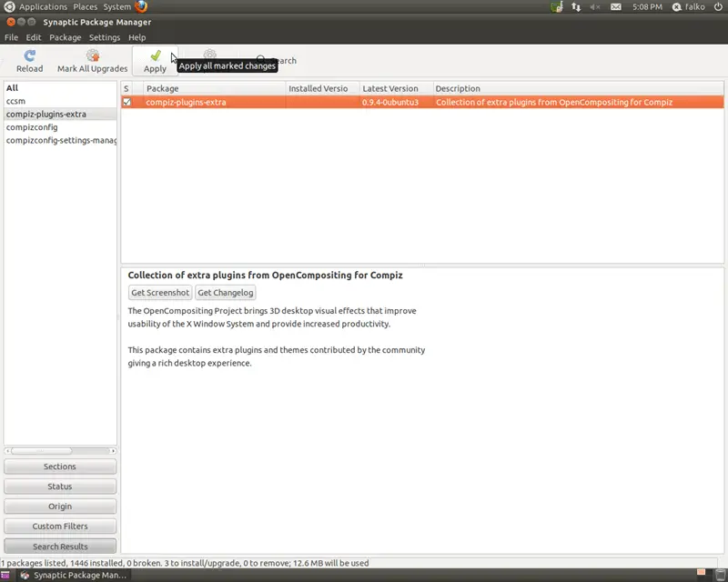Viewport: 728px width, 582px height.
Task: Click the left pane scrollbar left arrow
Action: (7, 451)
